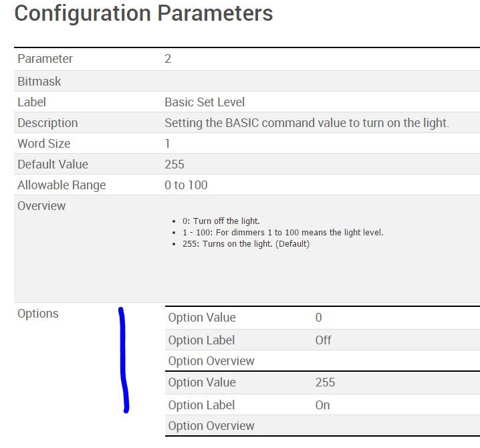This screenshot has width=480, height=448.
Task: Click the Overview row label
Action: 41,206
